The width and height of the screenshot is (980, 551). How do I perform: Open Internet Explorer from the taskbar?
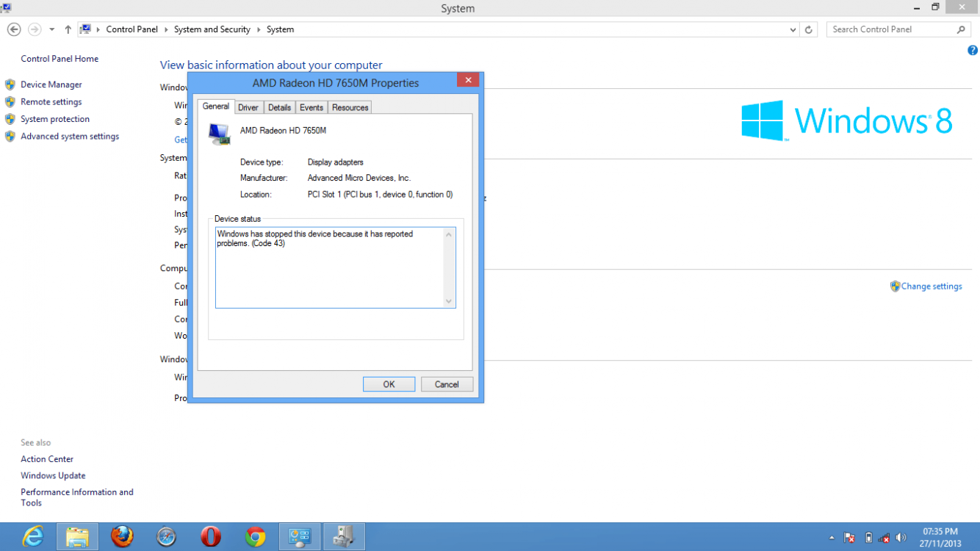33,537
